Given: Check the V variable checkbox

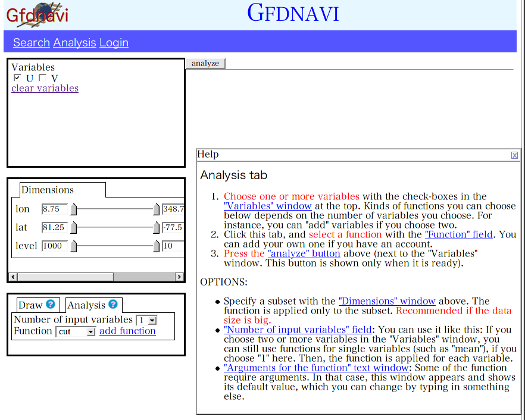Looking at the screenshot, I should point(42,78).
